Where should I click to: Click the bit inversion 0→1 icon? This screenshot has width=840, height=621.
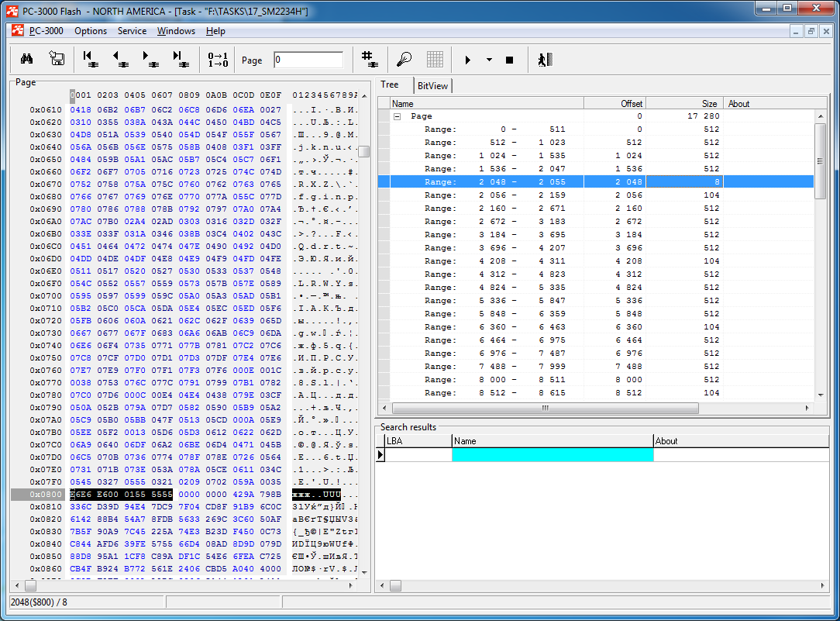pos(219,60)
